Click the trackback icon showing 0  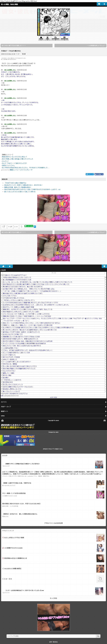pyautogui.click(x=16, y=227)
